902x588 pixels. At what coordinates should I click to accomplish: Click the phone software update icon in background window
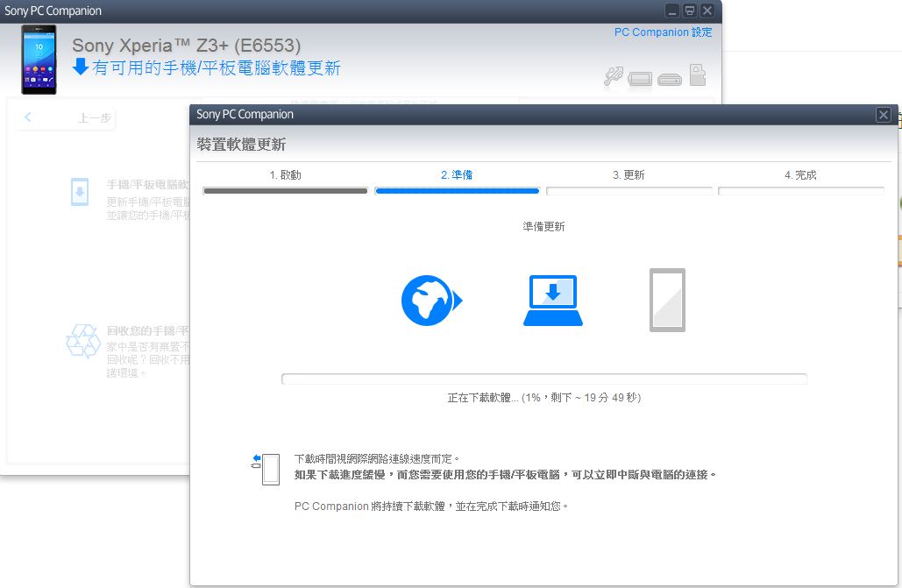point(80,192)
